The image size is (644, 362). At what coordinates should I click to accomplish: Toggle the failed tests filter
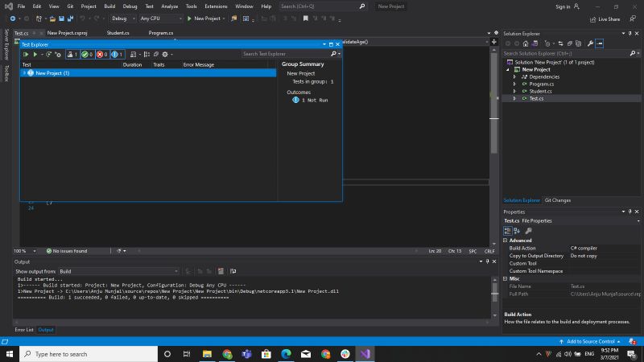coord(102,54)
